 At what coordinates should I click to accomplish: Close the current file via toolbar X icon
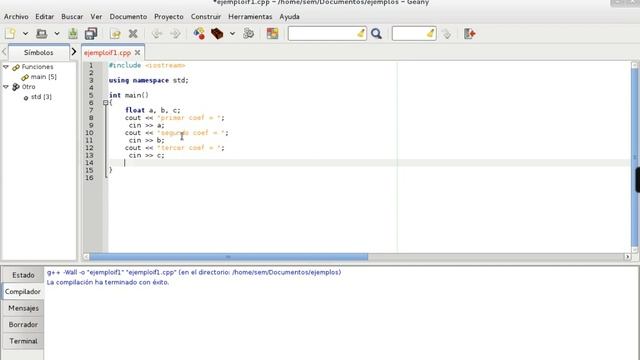point(133,33)
